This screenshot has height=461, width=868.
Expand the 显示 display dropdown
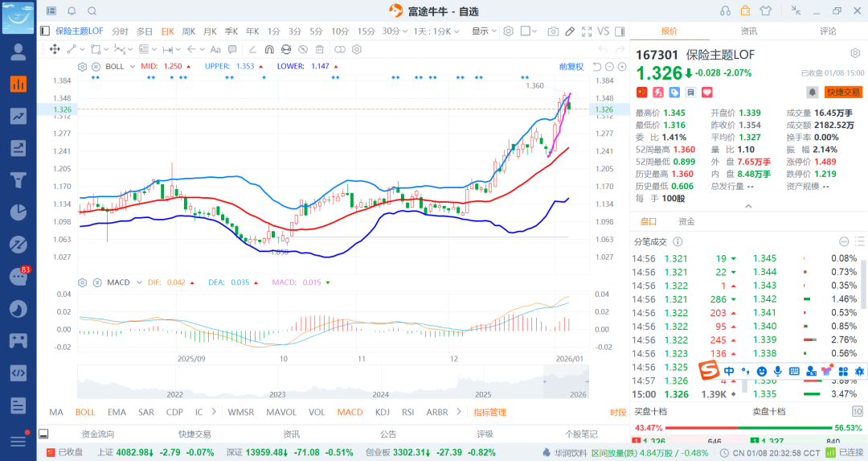click(x=484, y=31)
